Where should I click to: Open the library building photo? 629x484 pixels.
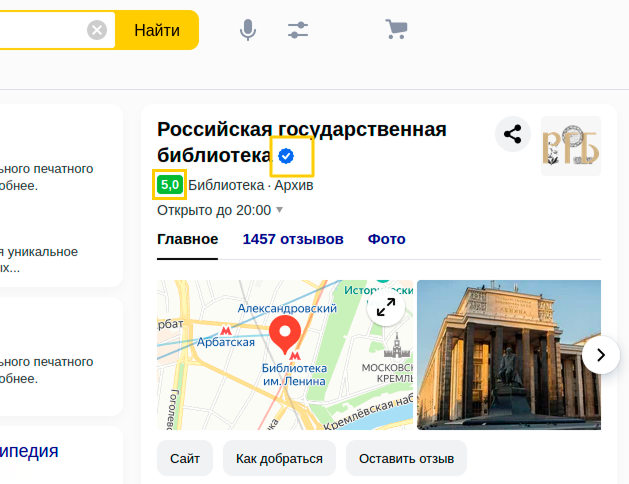(500, 354)
